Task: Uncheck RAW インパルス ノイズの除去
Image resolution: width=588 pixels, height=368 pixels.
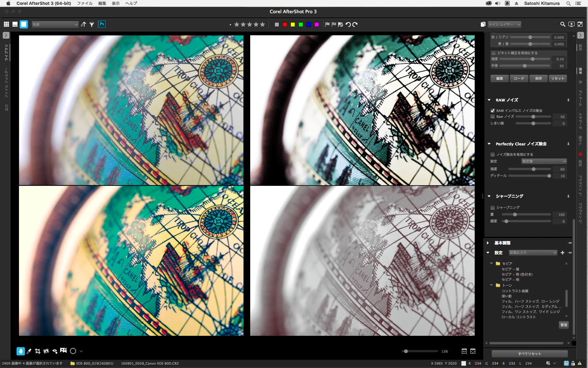Action: [492, 111]
